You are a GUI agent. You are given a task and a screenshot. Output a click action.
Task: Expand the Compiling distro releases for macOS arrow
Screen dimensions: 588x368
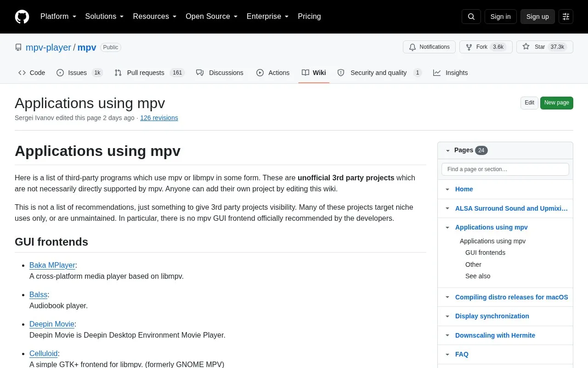[x=447, y=297]
